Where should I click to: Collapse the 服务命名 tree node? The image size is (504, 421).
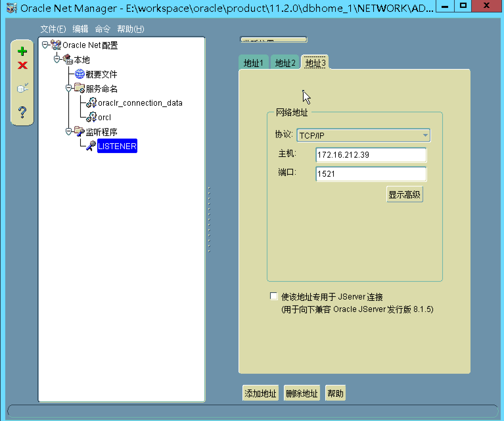(x=68, y=88)
